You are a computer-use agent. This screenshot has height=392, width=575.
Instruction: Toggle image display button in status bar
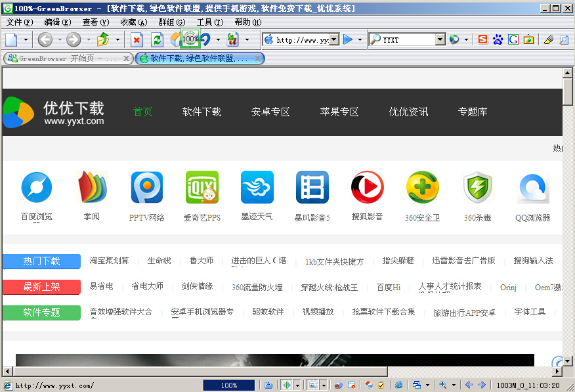point(313,385)
